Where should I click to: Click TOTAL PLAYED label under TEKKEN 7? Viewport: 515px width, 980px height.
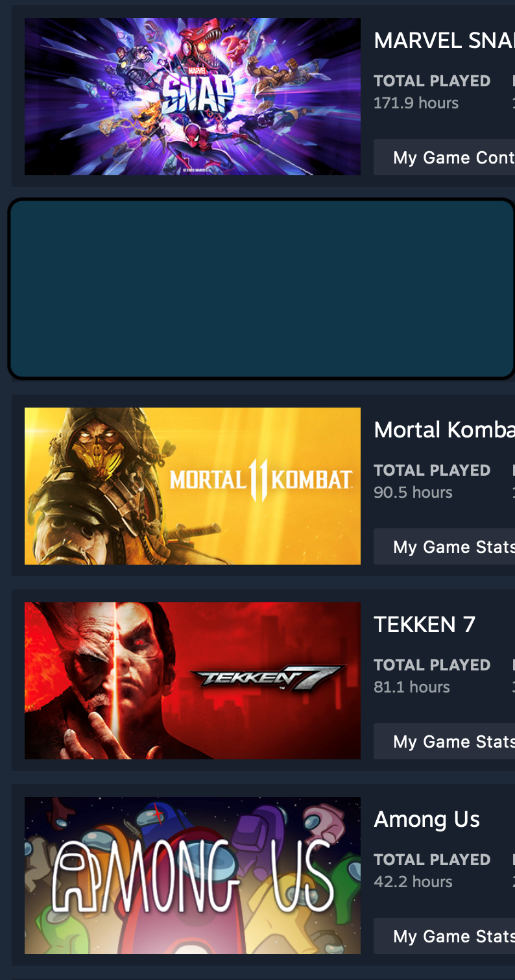(x=432, y=665)
